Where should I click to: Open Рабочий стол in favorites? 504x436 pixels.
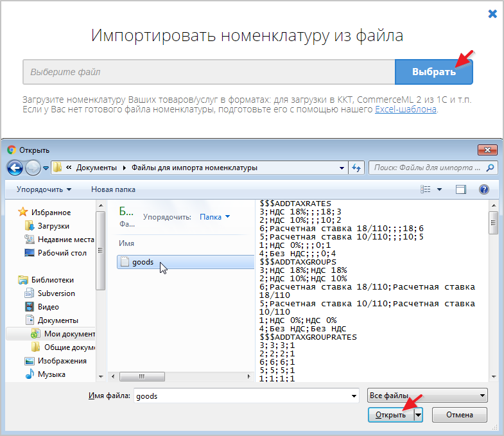[62, 253]
